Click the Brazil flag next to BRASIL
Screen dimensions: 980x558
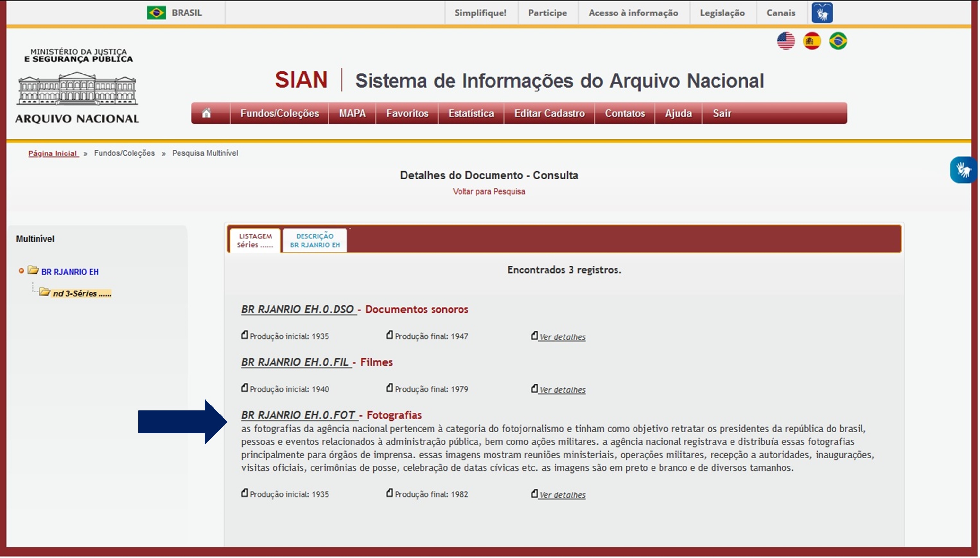point(156,12)
